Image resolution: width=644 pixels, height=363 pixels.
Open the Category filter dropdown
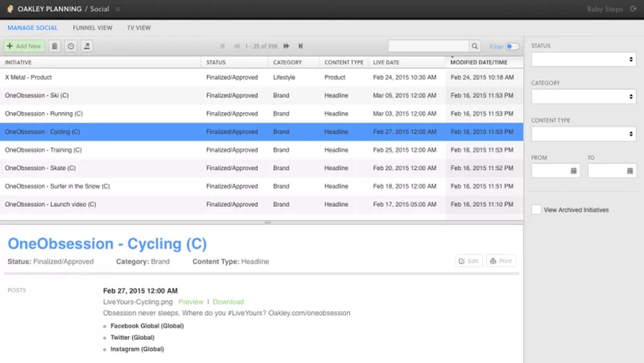[x=583, y=97]
